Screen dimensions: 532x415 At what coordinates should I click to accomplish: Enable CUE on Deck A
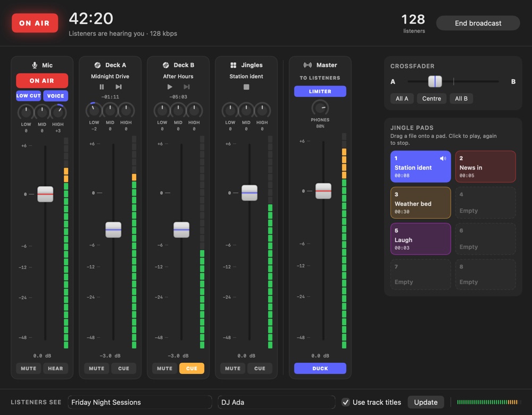(123, 368)
